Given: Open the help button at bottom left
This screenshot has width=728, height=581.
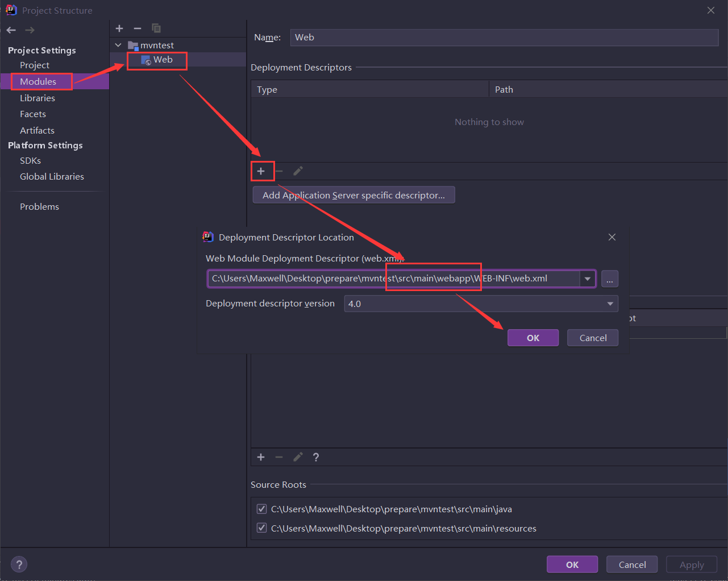Looking at the screenshot, I should coord(19,565).
